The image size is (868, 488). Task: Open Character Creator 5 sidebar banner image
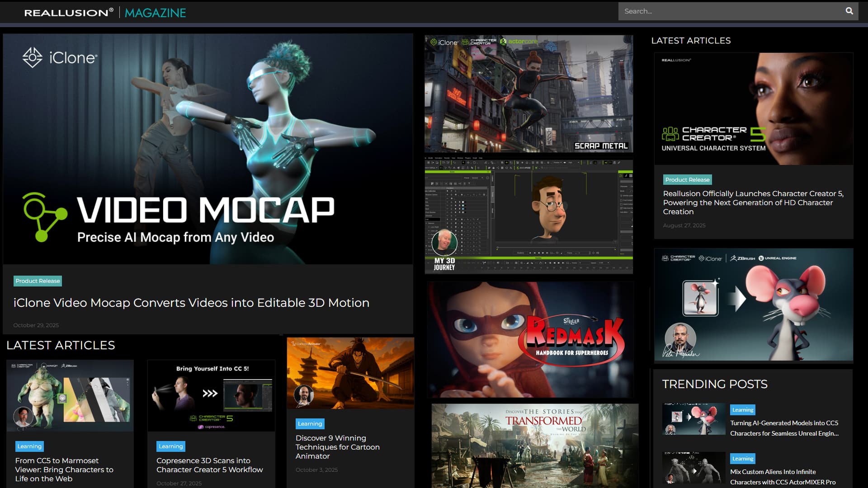pos(753,108)
